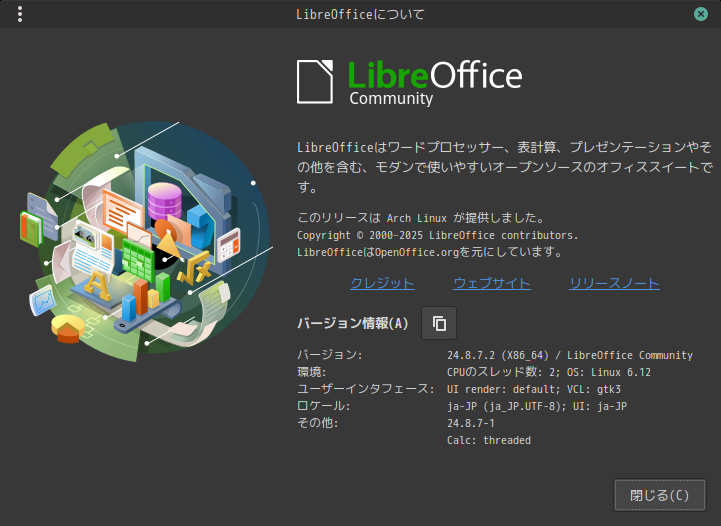This screenshot has width=721, height=526.
Task: Click the バージョン: label
Action: click(x=330, y=355)
